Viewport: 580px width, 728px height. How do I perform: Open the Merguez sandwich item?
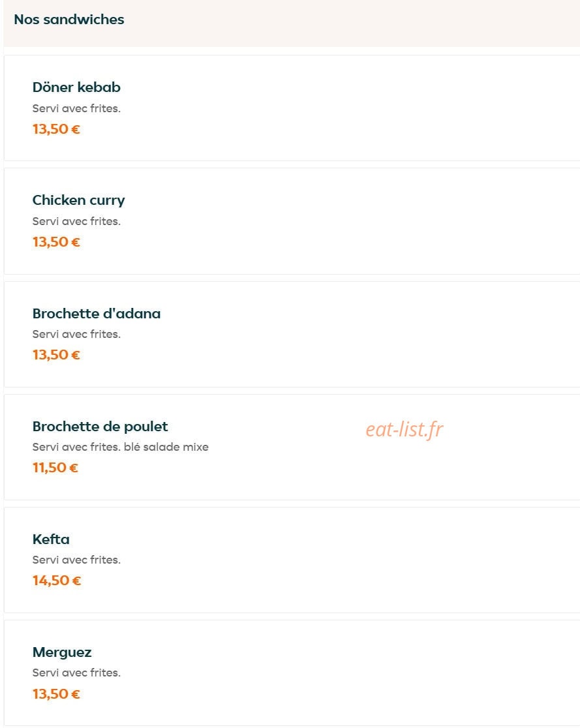(292, 673)
